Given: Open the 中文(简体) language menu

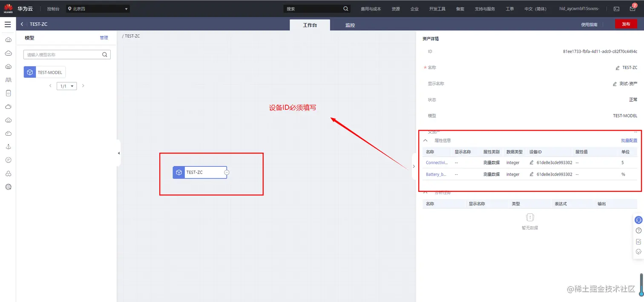Looking at the screenshot, I should point(535,9).
